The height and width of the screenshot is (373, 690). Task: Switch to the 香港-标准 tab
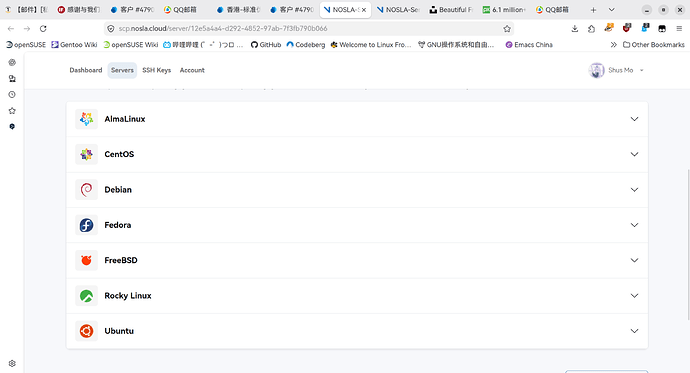pyautogui.click(x=239, y=10)
